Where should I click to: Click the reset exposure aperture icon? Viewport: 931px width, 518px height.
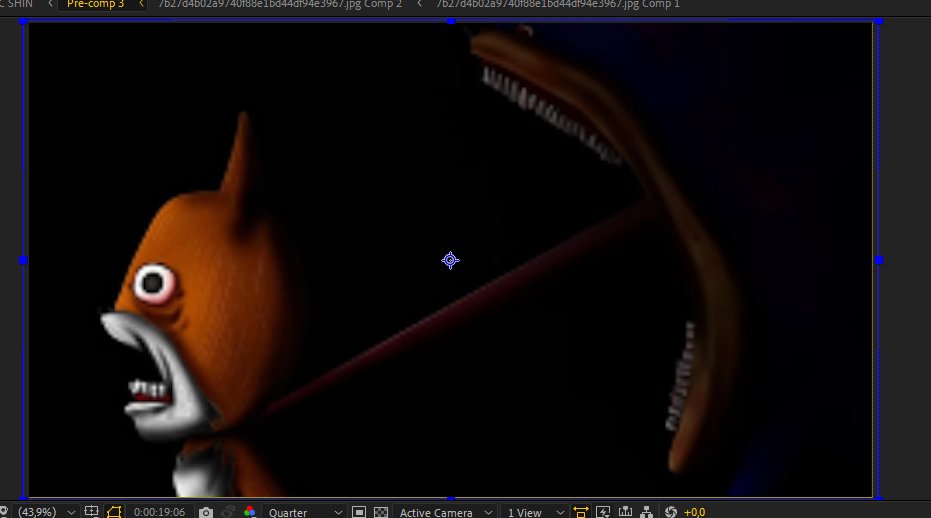coord(671,512)
